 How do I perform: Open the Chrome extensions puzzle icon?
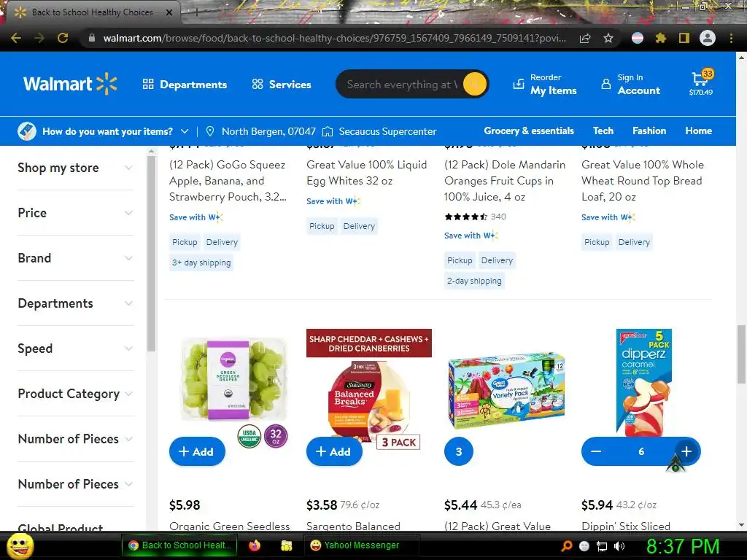pyautogui.click(x=660, y=38)
